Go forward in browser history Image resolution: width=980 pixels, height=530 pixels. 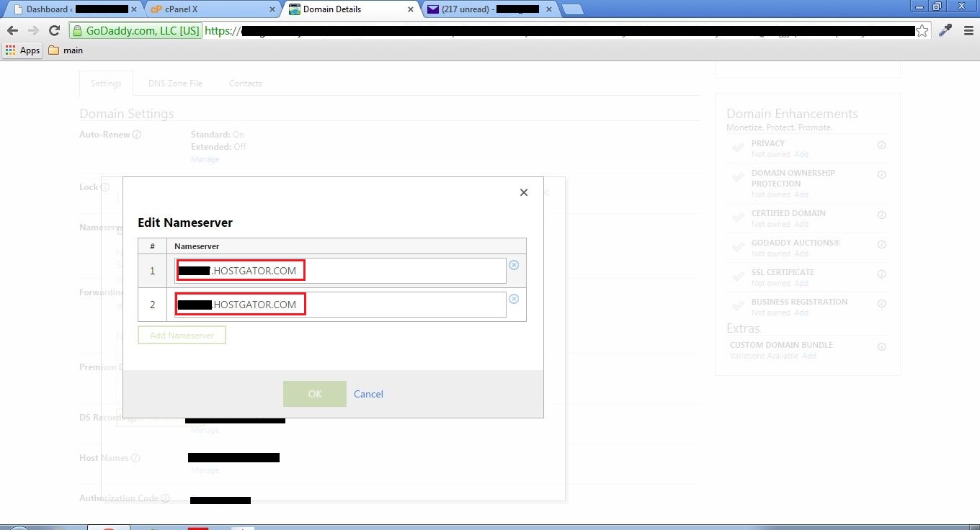[x=33, y=30]
